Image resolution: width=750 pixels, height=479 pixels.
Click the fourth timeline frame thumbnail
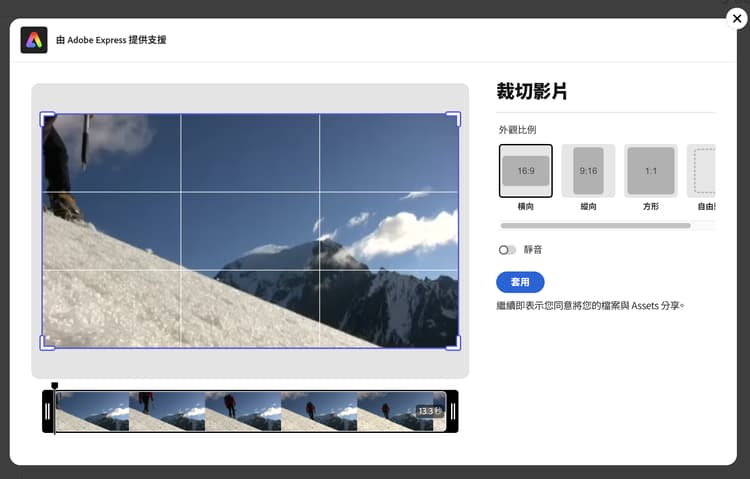pyautogui.click(x=319, y=412)
